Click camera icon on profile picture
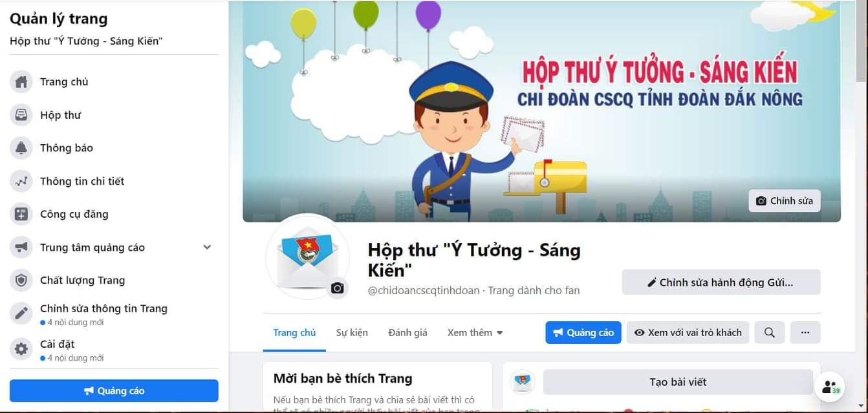 tap(337, 288)
